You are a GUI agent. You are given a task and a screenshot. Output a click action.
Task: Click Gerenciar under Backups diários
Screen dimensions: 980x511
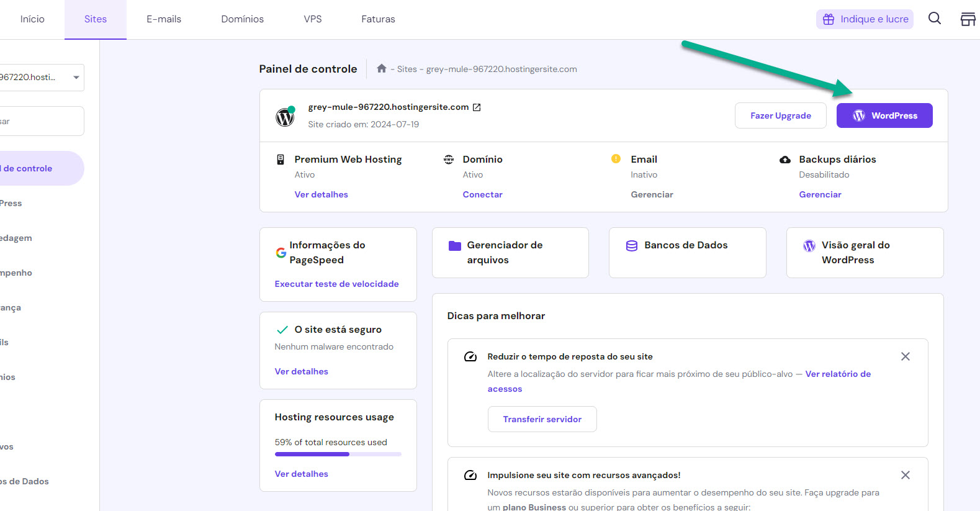(x=820, y=194)
